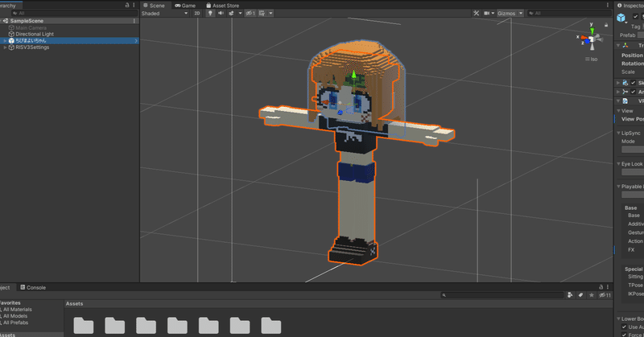Toggle the Iso perspective label

click(x=592, y=59)
